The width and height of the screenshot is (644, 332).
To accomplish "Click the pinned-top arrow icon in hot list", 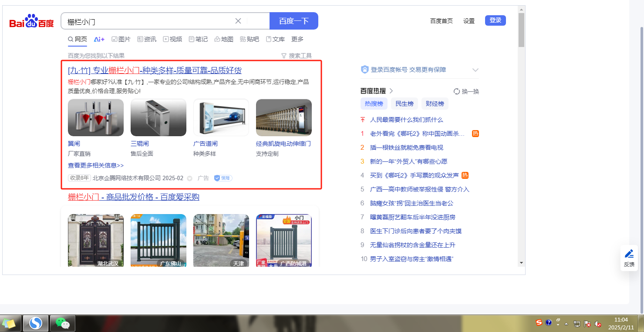I will tap(362, 120).
